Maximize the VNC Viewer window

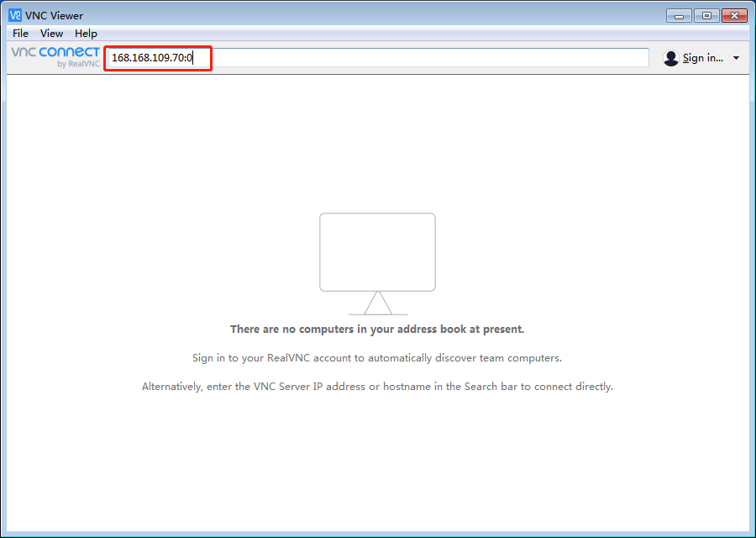click(x=706, y=16)
